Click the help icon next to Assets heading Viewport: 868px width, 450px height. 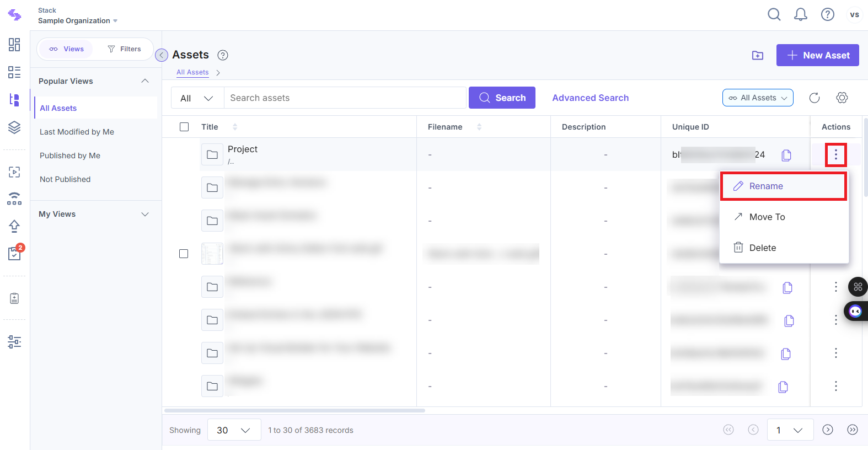click(223, 55)
